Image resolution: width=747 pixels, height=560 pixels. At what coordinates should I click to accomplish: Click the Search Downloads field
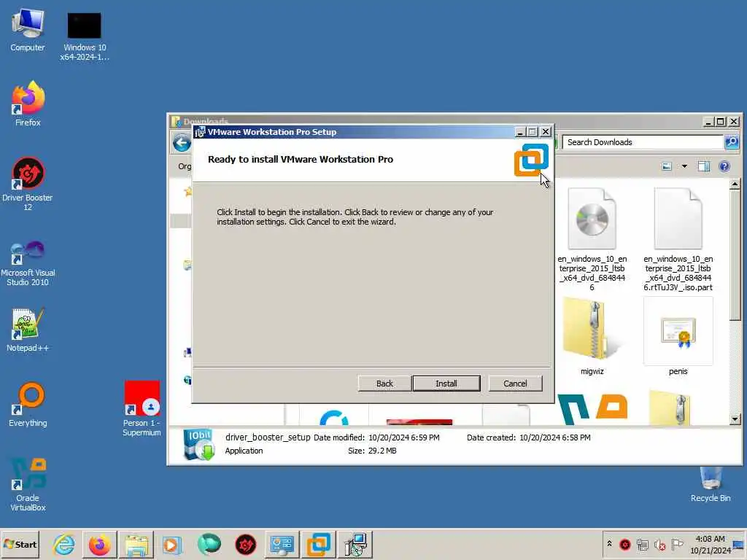tap(642, 142)
